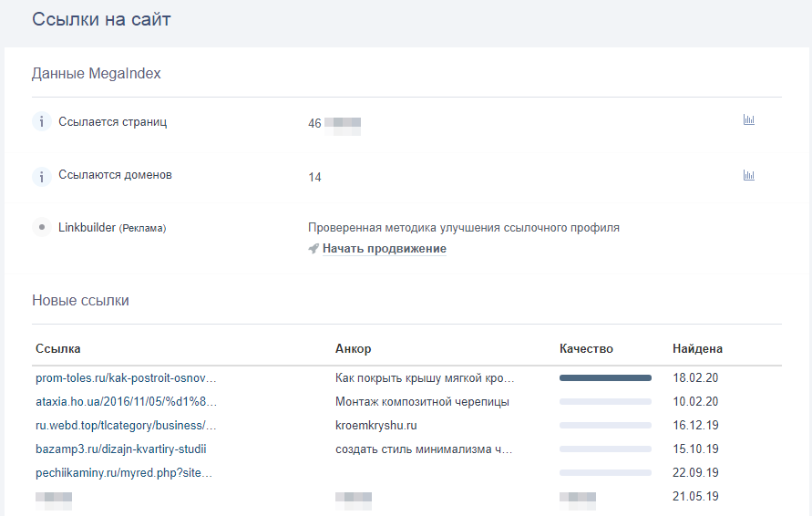
Task: Click info icon beside "Ссылается страниц"
Action: (41, 121)
